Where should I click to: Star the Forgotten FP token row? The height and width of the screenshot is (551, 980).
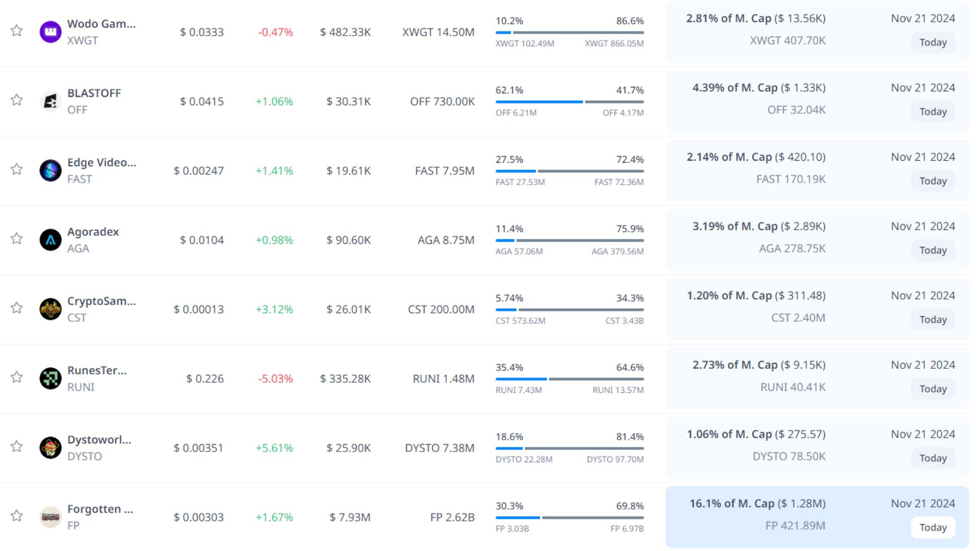[x=17, y=516]
